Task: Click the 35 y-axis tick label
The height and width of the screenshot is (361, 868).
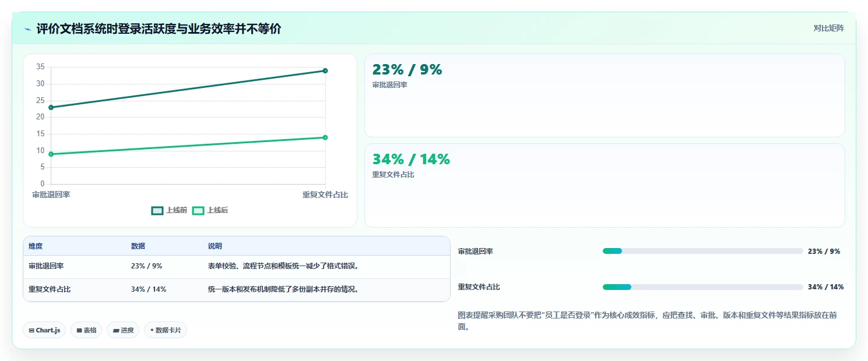Action: point(40,67)
